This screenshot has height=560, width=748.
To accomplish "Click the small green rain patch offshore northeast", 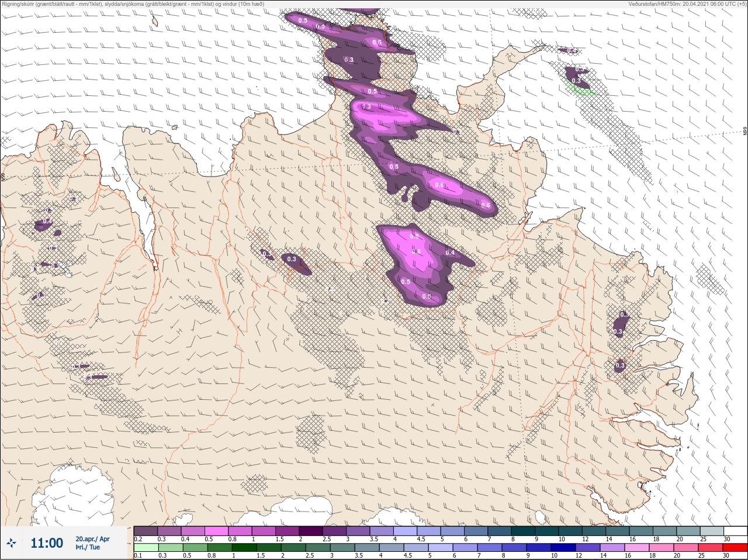I will 581,89.
